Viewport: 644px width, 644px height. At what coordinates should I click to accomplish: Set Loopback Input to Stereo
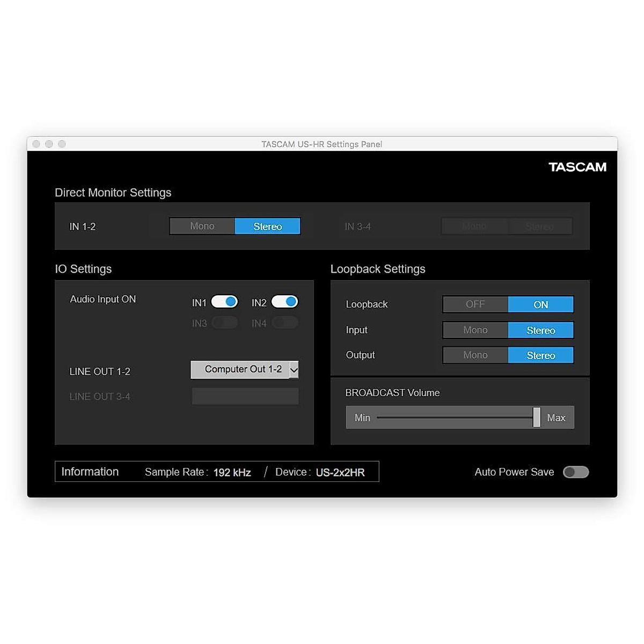pos(540,330)
